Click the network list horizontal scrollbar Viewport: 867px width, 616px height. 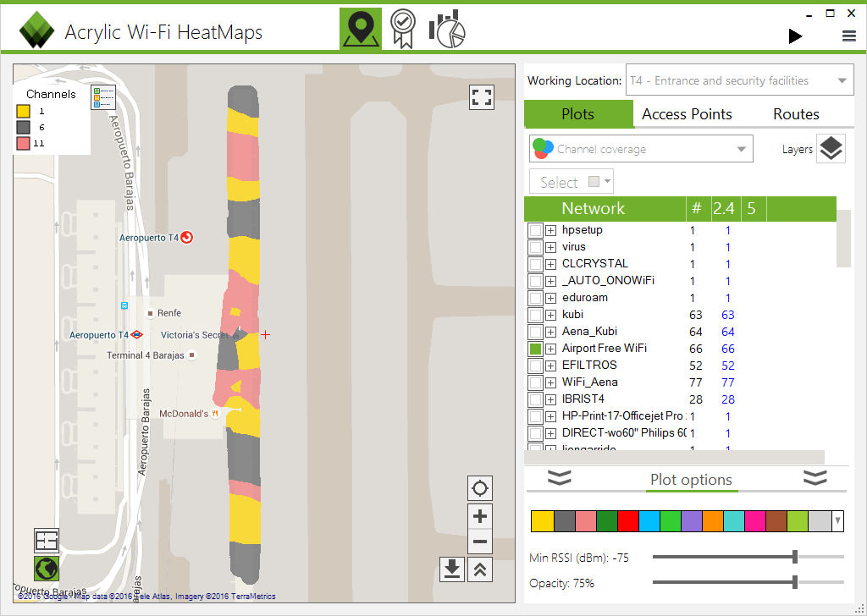674,457
